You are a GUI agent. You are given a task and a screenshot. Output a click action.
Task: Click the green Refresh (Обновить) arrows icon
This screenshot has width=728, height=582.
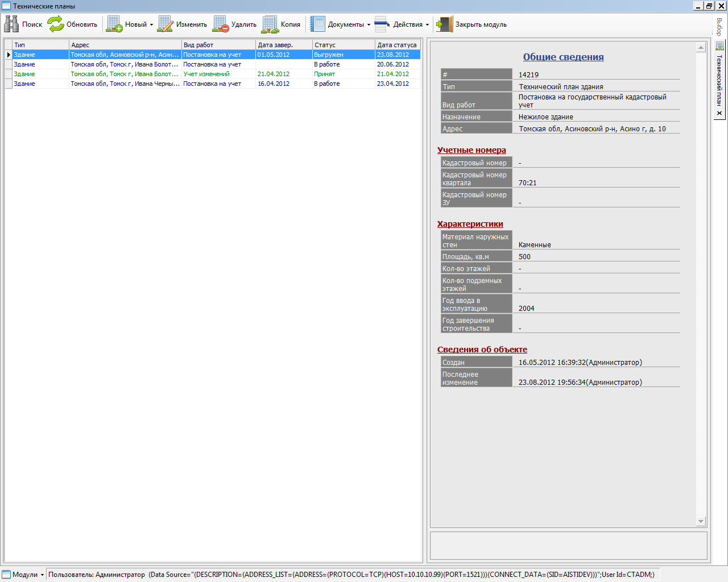pos(56,24)
